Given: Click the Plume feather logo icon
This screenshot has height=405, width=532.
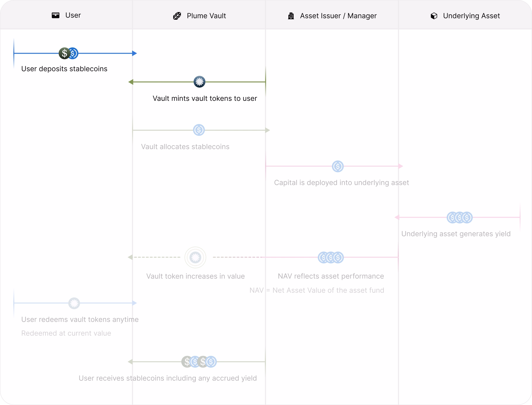Looking at the screenshot, I should (x=177, y=16).
